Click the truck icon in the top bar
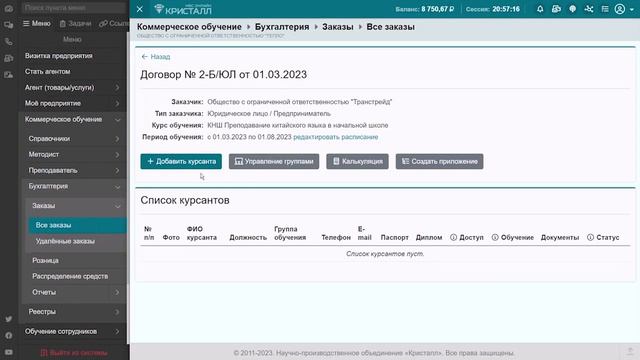The image size is (640, 360). 556,9
